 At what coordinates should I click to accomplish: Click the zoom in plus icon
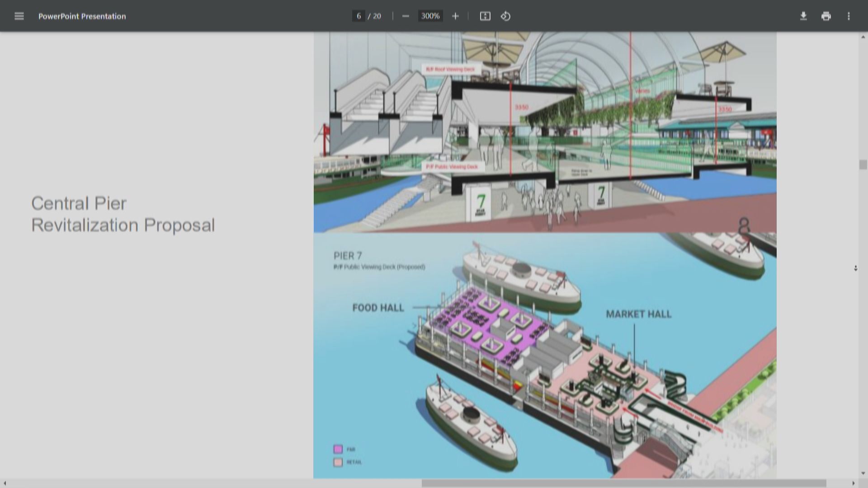coord(455,16)
